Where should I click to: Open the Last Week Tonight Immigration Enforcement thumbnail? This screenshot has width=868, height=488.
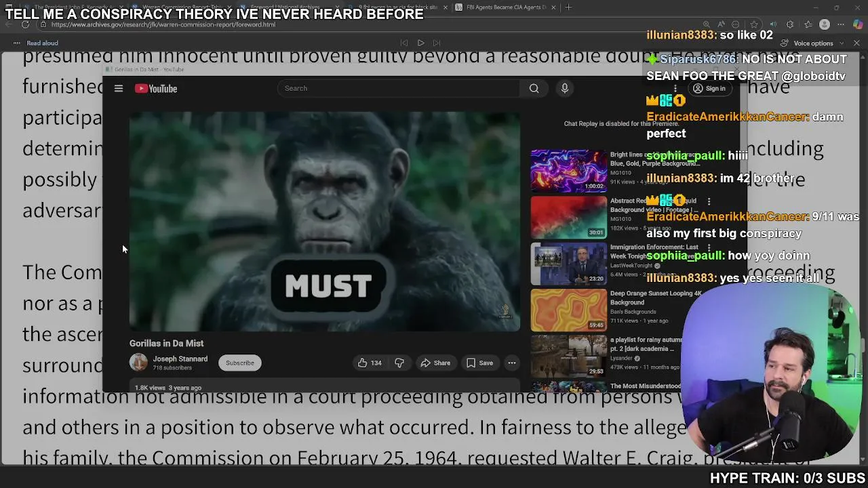[568, 264]
